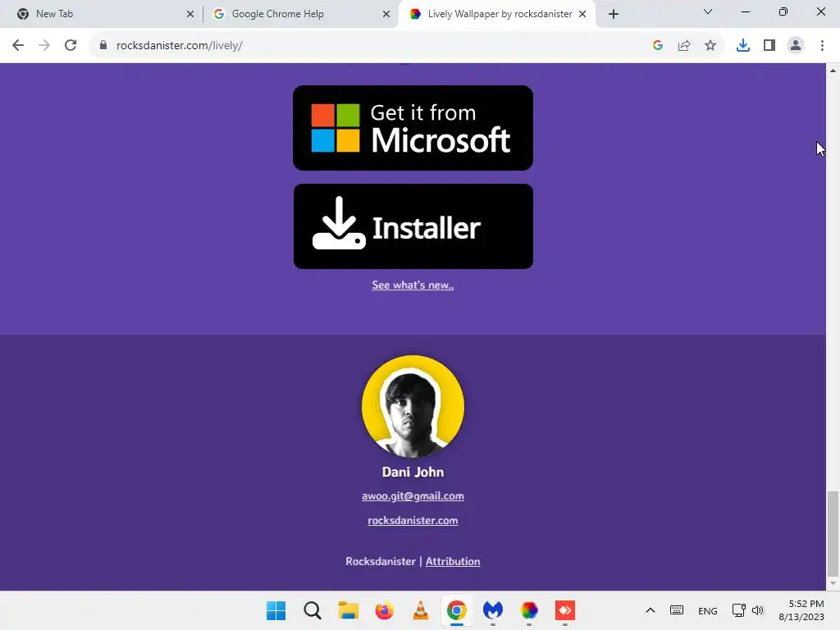Click the forward navigation arrow
840x630 pixels.
(x=44, y=46)
